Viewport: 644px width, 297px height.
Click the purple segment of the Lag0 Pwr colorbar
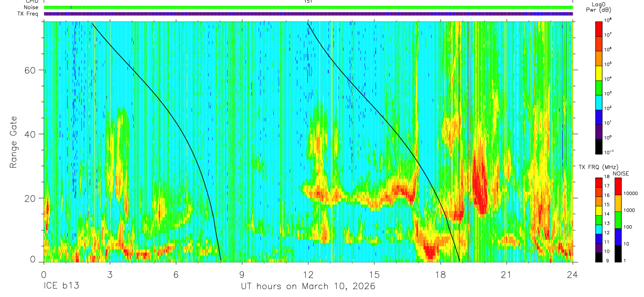tap(599, 132)
